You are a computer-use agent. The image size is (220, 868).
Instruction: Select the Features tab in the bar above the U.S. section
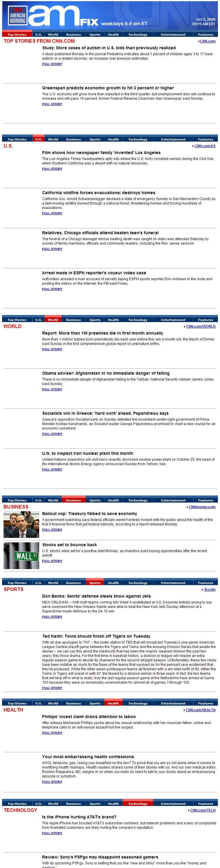point(205,139)
